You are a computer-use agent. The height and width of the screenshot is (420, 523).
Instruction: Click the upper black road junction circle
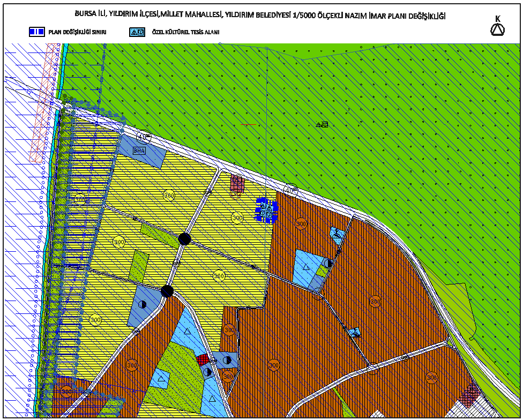coord(184,239)
